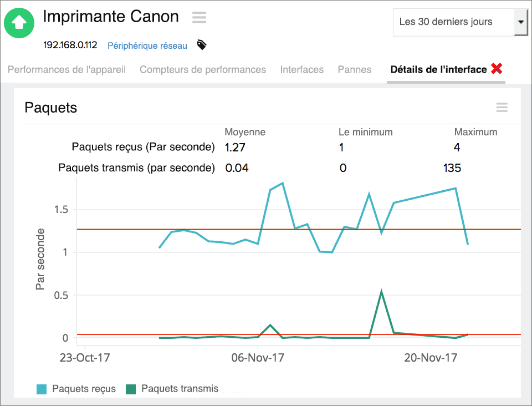Click the tag icon next to Périphérique réseau
532x406 pixels.
(201, 45)
